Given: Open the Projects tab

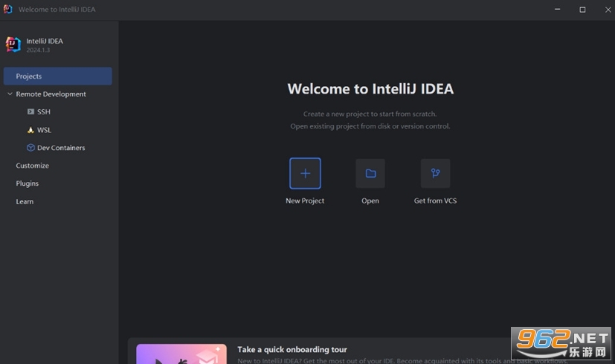Looking at the screenshot, I should tap(58, 76).
